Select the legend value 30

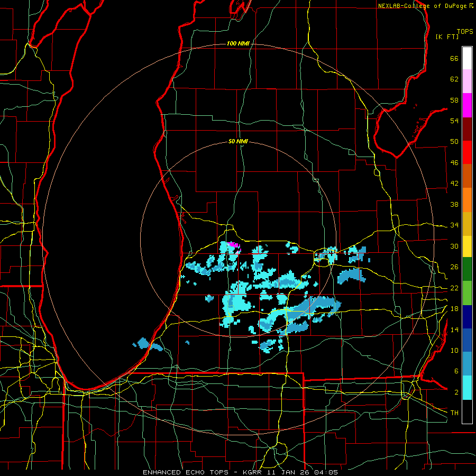click(454, 246)
